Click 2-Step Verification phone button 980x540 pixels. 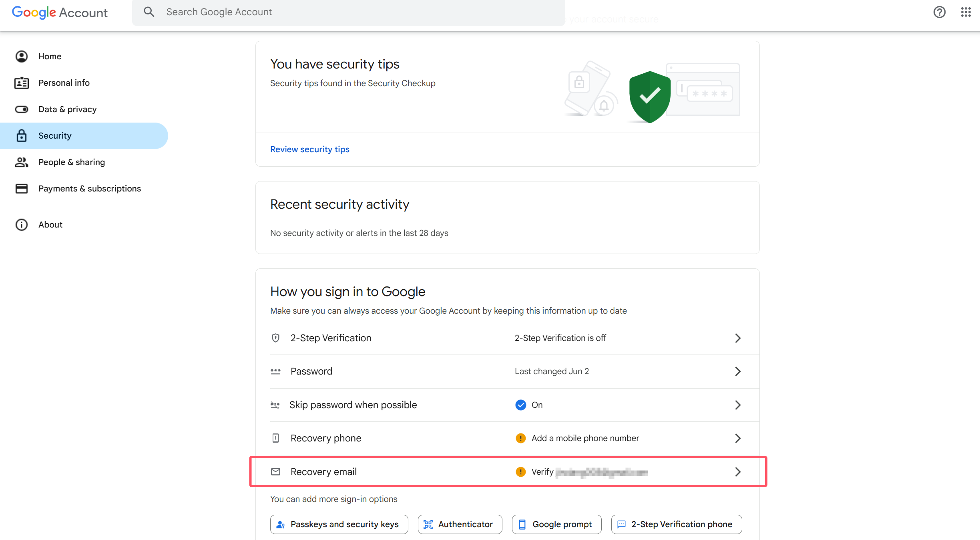(677, 524)
